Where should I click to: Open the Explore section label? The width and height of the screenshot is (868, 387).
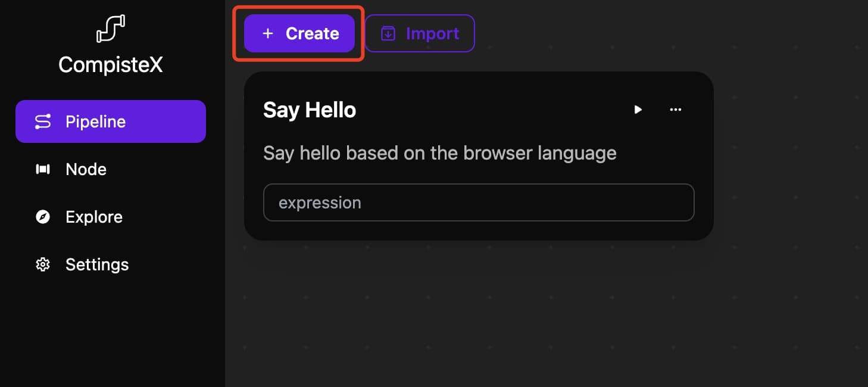point(94,217)
